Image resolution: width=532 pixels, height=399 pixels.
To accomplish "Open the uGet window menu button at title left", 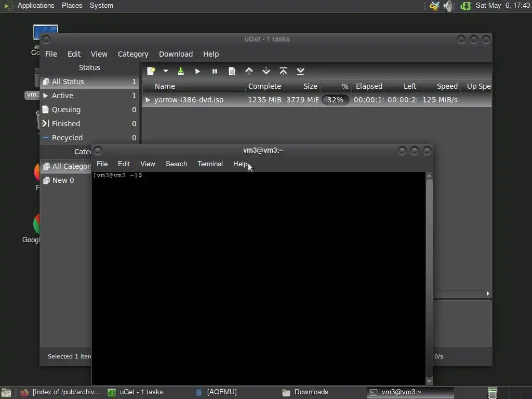I will click(46, 39).
